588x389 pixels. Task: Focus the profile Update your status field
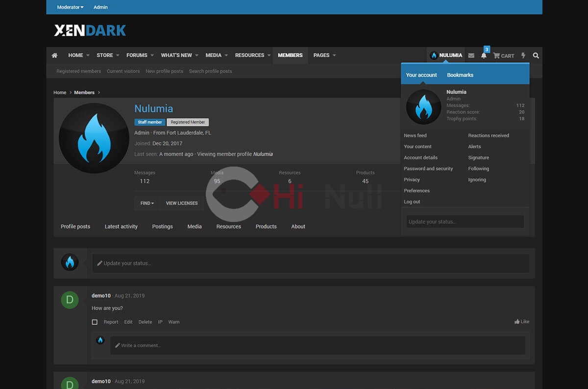click(x=311, y=263)
